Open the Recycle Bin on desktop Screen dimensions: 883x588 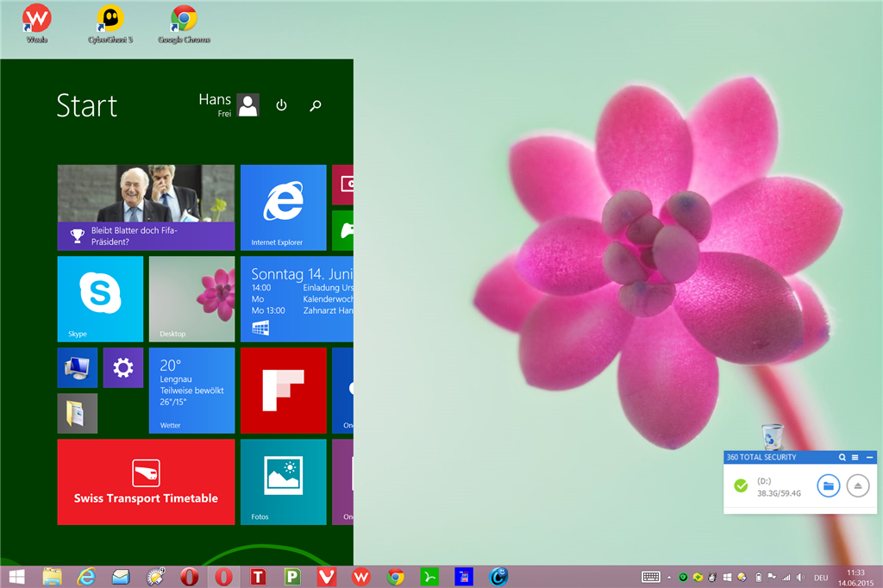coord(772,436)
